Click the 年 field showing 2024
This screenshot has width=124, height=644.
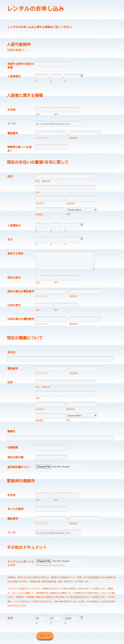(72, 618)
